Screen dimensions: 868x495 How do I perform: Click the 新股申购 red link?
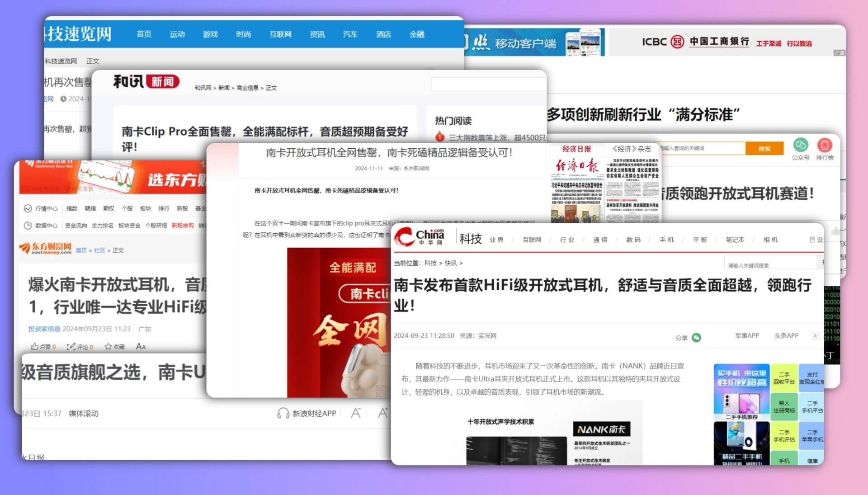pos(183,226)
